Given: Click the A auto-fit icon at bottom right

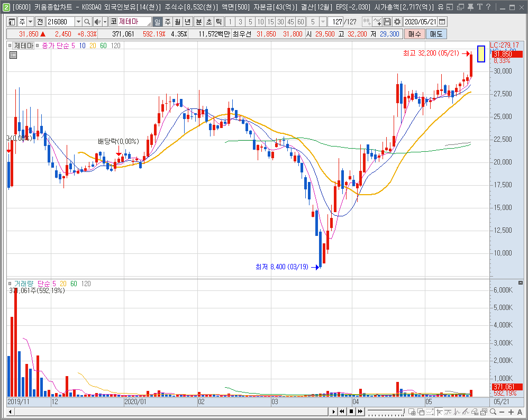Looking at the screenshot, I should [520, 412].
